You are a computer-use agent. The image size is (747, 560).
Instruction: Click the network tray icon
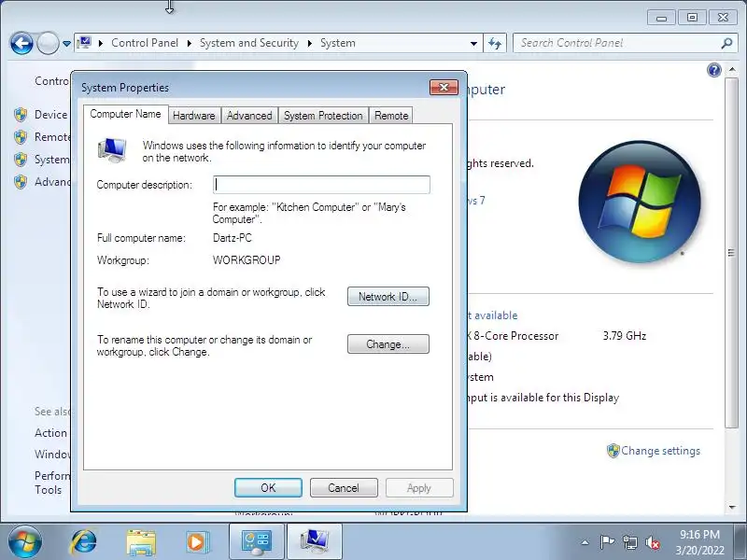point(629,542)
